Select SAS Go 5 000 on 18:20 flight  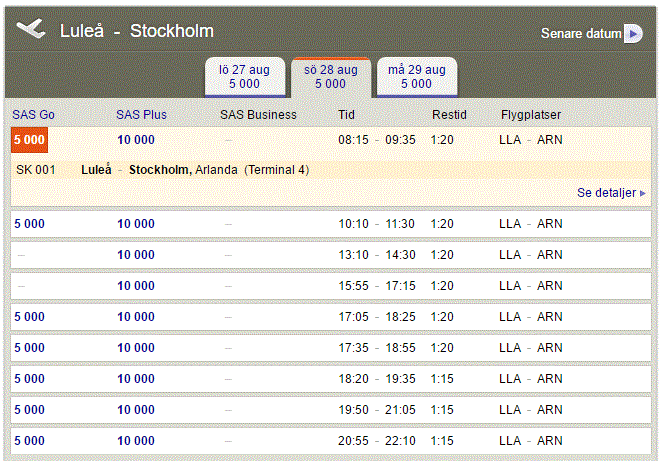point(29,379)
